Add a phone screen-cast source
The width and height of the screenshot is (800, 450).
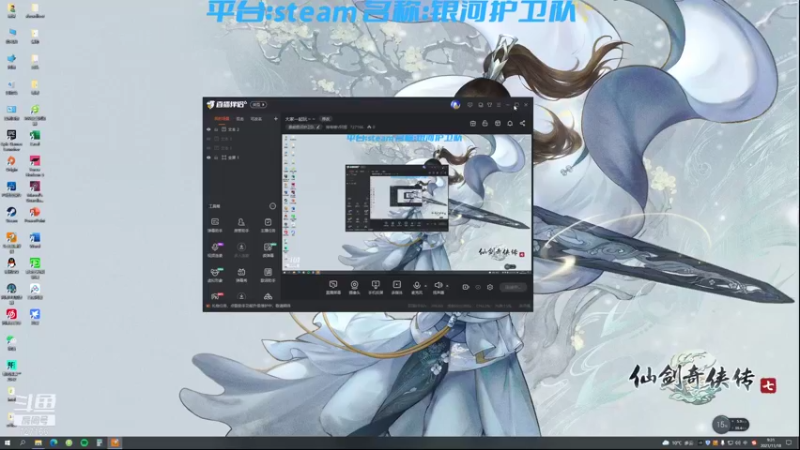point(376,287)
